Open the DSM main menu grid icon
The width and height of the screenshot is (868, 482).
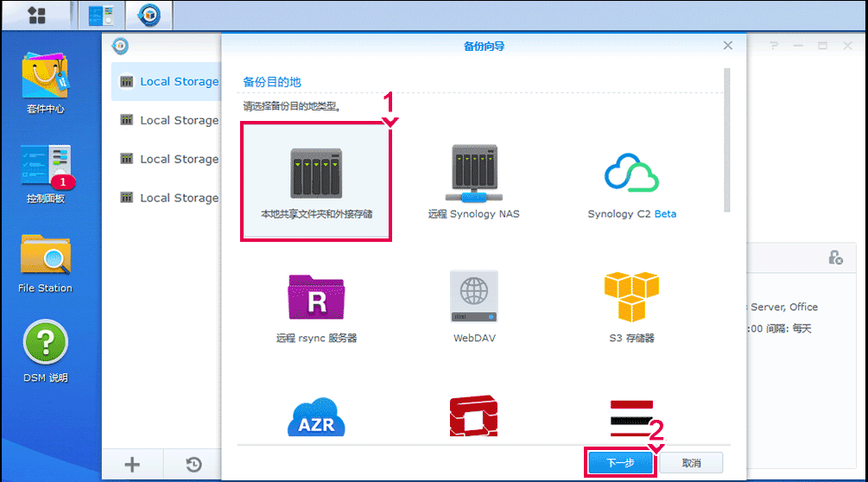(x=36, y=15)
